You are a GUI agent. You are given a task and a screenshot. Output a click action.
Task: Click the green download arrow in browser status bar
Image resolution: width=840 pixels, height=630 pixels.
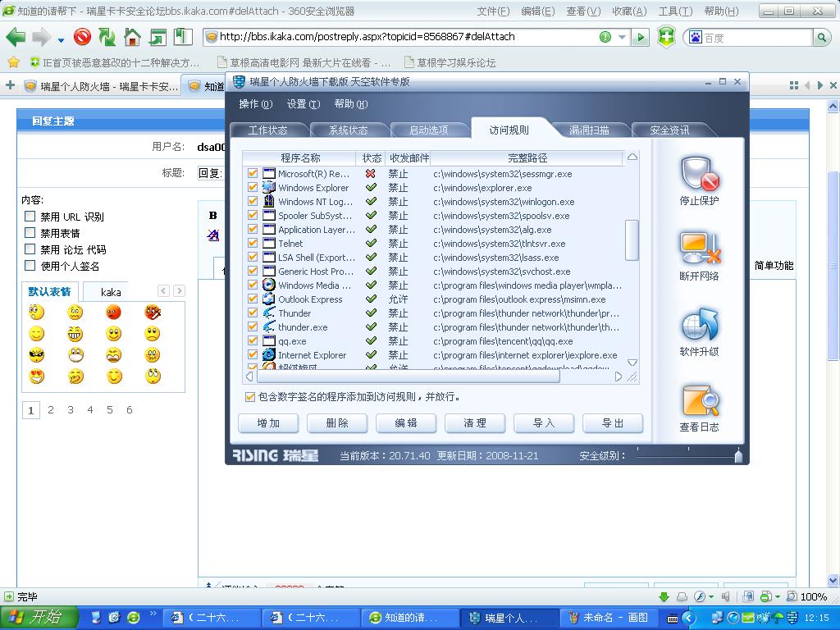(664, 596)
